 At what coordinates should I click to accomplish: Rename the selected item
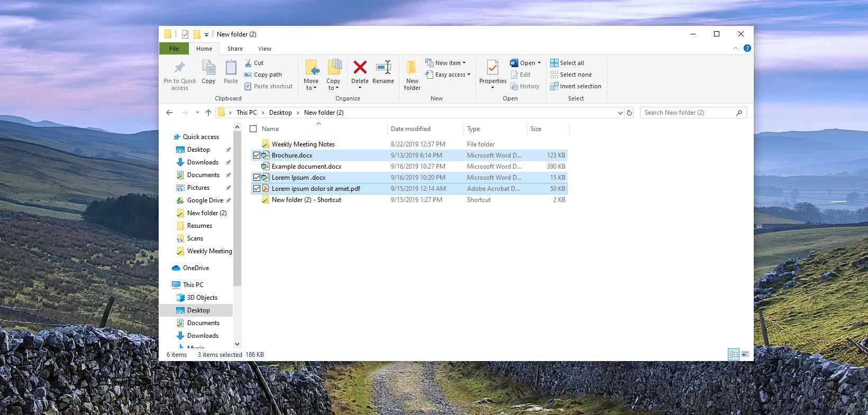point(383,72)
